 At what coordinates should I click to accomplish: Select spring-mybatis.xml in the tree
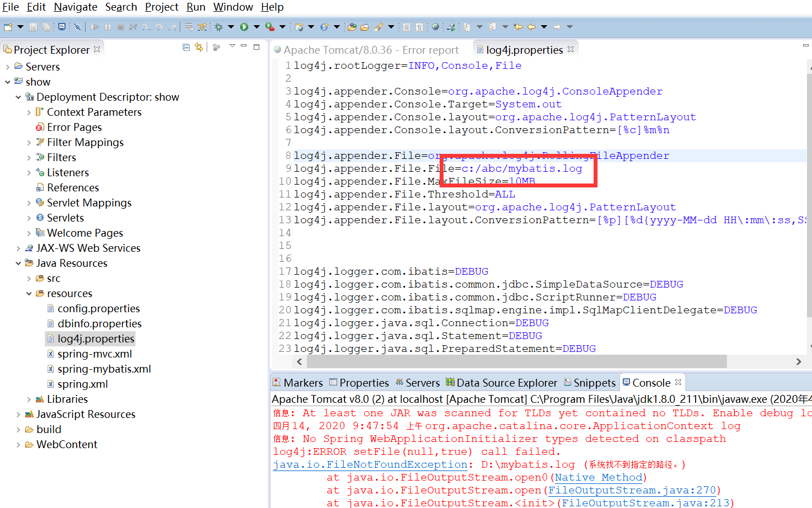point(104,369)
